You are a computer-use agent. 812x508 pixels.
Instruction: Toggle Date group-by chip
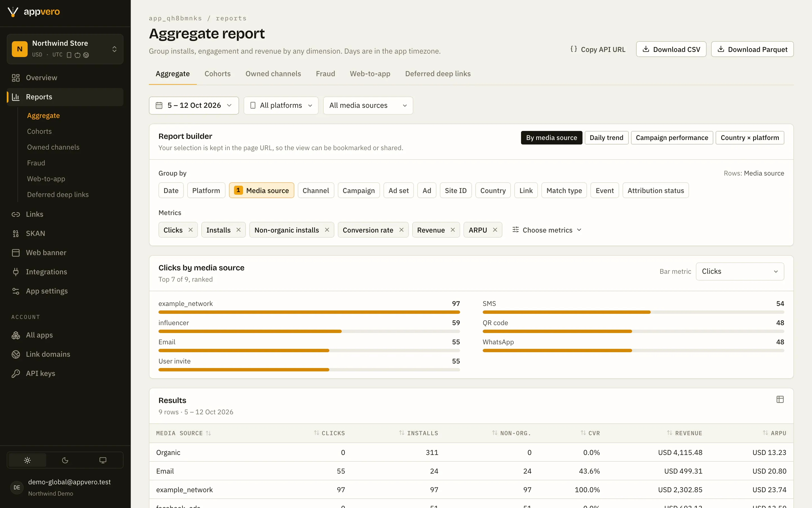point(171,190)
